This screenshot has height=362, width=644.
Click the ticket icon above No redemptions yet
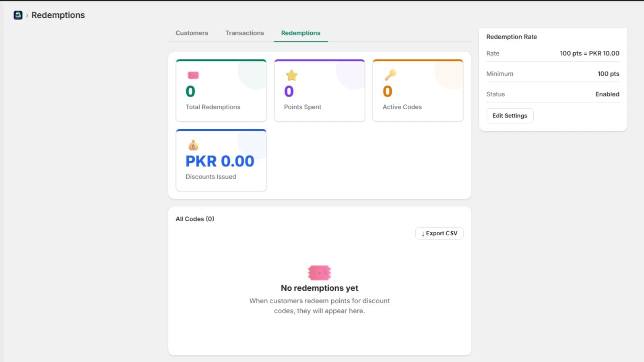(x=320, y=273)
